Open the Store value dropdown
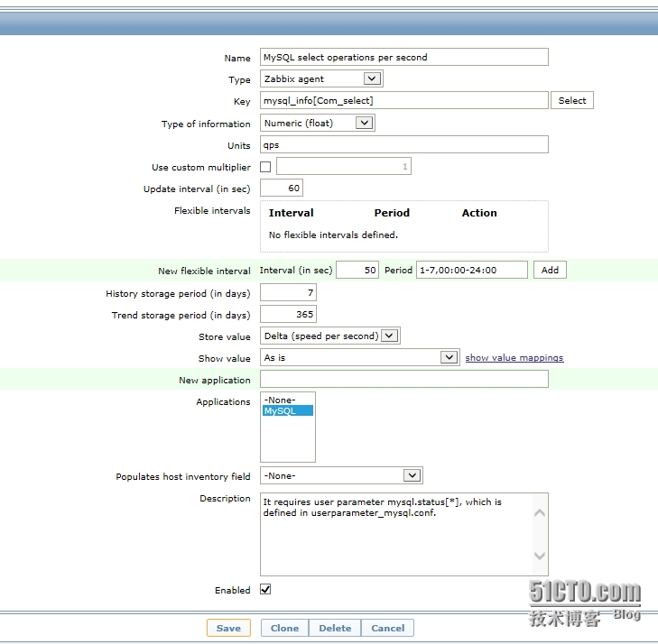This screenshot has width=658, height=644. [x=329, y=336]
